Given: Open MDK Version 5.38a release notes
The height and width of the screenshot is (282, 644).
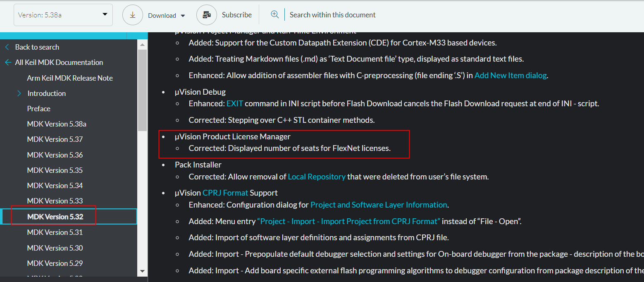Looking at the screenshot, I should click(57, 124).
